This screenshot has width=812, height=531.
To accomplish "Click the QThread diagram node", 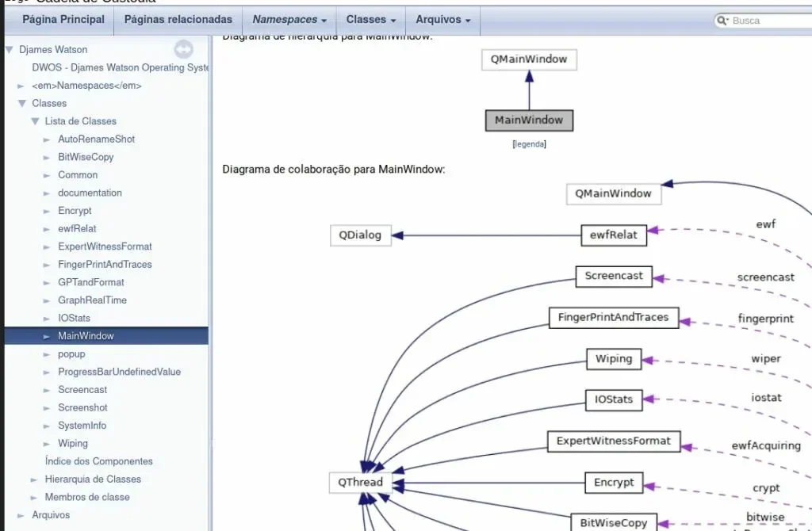I will tap(361, 483).
